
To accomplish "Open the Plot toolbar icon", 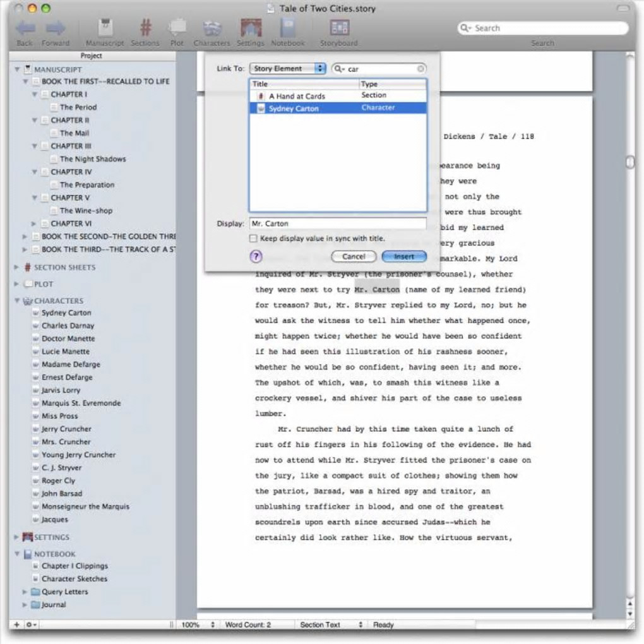I will [x=177, y=28].
